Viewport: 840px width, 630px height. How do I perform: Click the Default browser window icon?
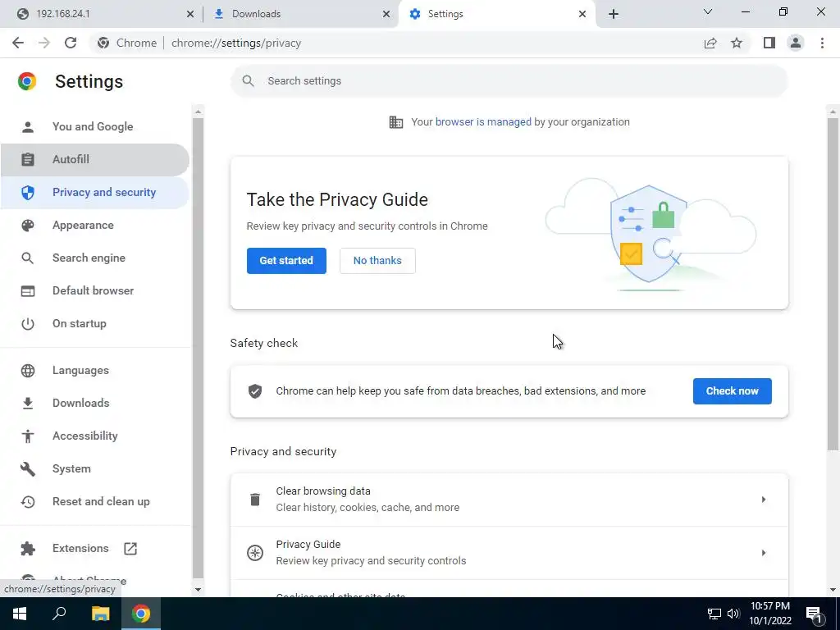(27, 291)
